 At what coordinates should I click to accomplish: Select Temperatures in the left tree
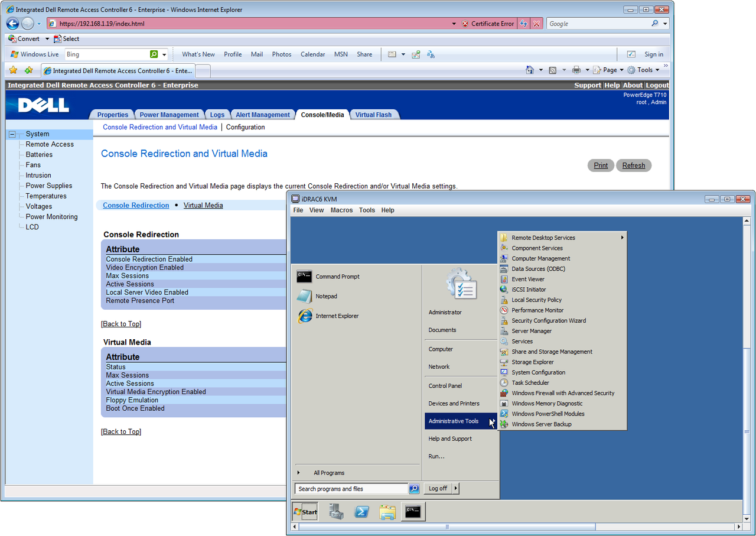tap(46, 196)
